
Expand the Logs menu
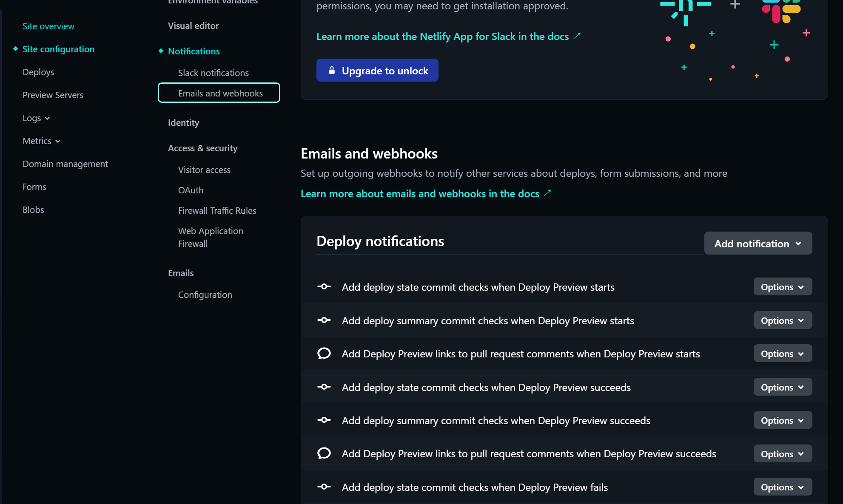click(36, 118)
